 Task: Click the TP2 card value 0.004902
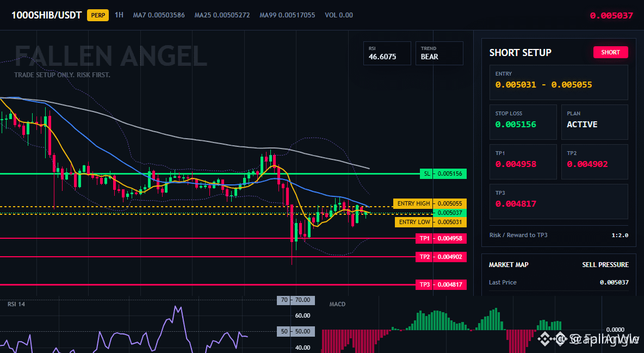(587, 164)
